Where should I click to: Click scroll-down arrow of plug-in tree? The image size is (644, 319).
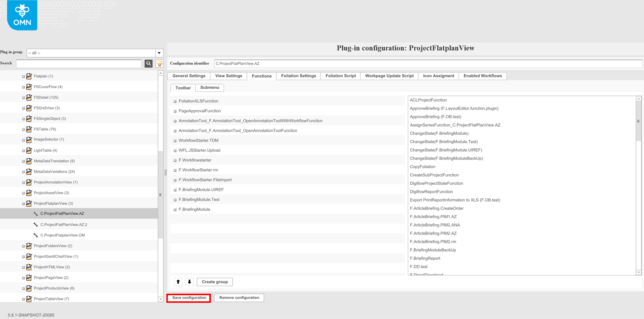click(x=161, y=299)
